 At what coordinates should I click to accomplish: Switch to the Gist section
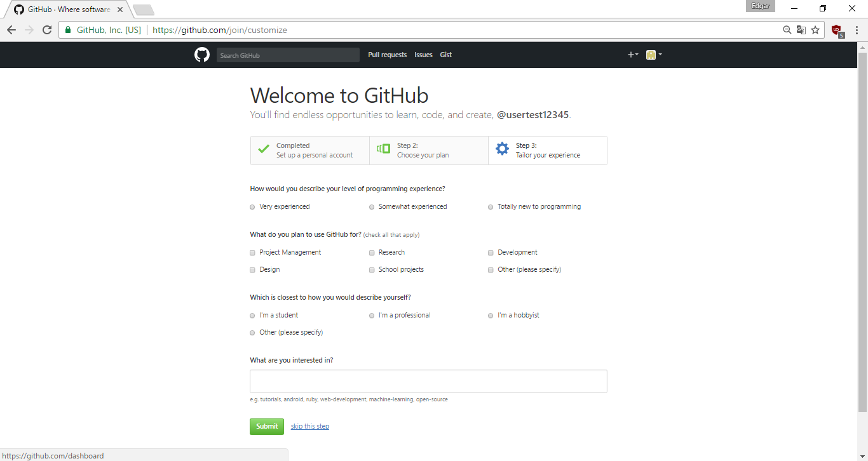(x=445, y=55)
